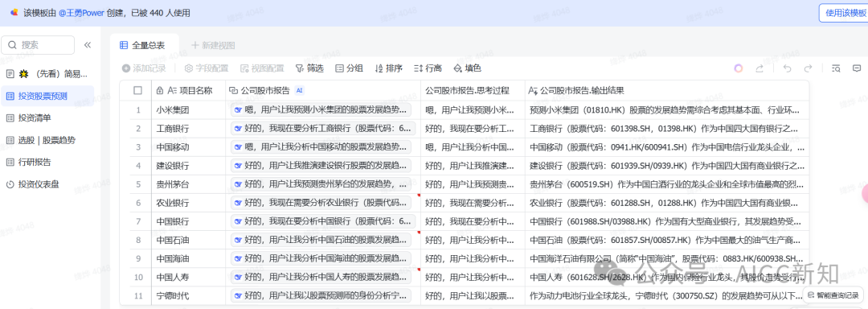Click the 添加记录 toolbar button
The image size is (868, 309).
tap(144, 68)
